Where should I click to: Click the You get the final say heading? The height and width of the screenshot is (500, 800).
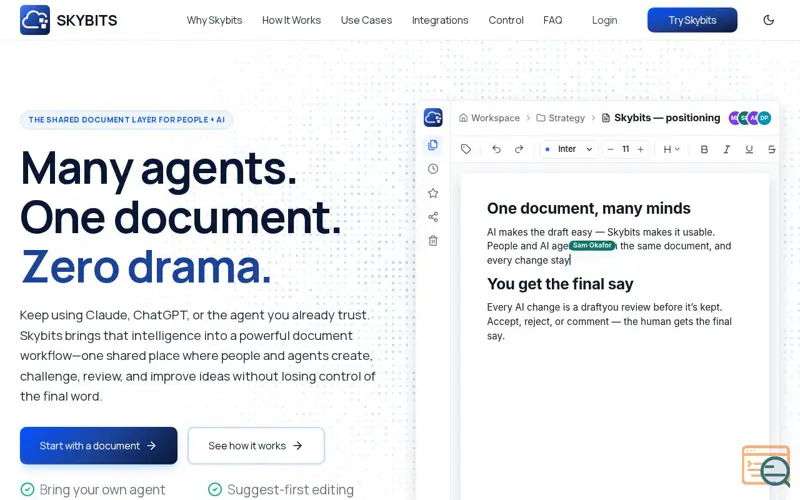coord(560,284)
